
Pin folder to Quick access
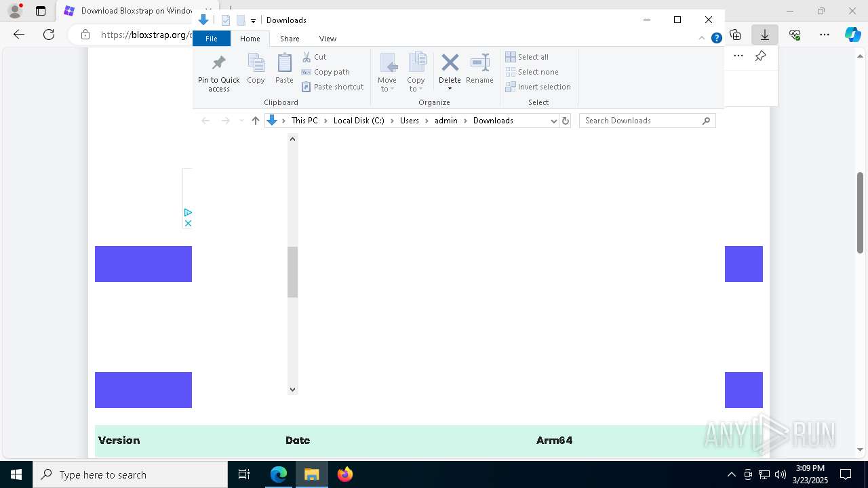pyautogui.click(x=218, y=73)
